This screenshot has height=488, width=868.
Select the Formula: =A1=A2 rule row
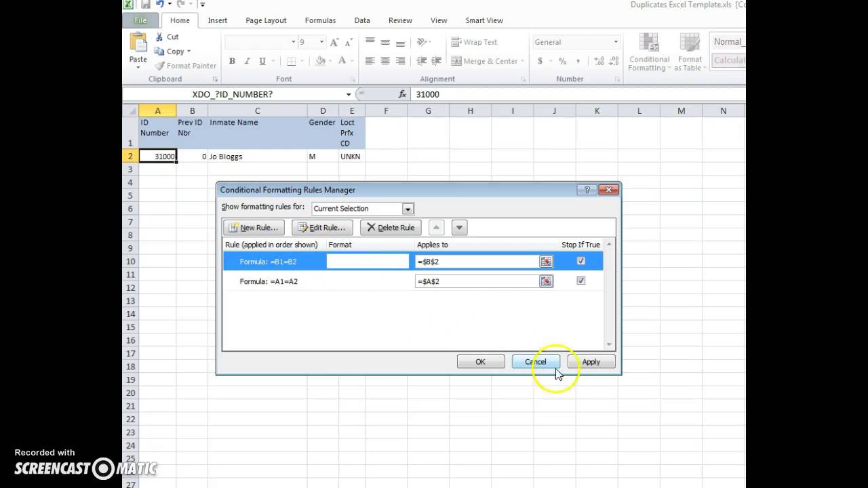(x=413, y=281)
